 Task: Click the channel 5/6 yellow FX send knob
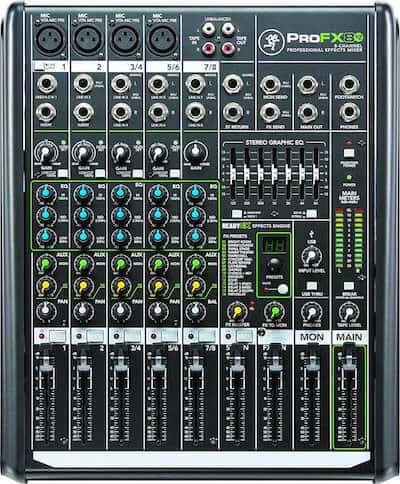click(x=158, y=286)
